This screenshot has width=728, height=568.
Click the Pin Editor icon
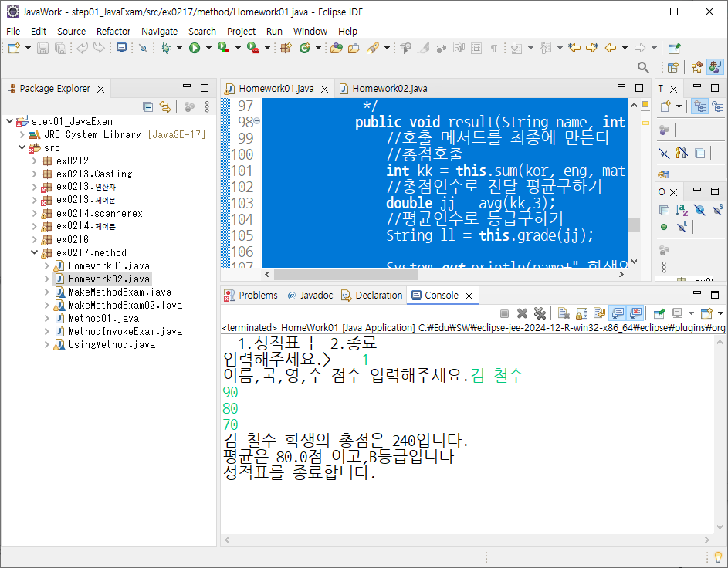click(674, 48)
